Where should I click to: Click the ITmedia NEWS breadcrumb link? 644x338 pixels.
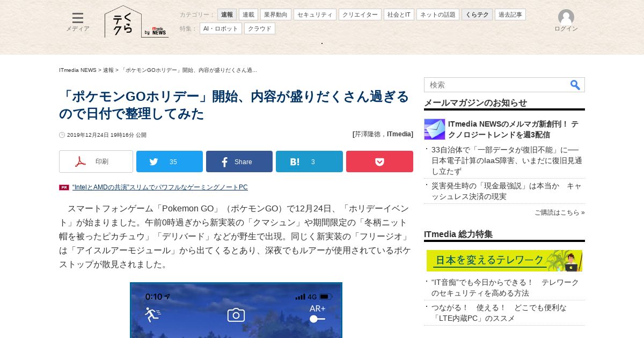tap(78, 70)
